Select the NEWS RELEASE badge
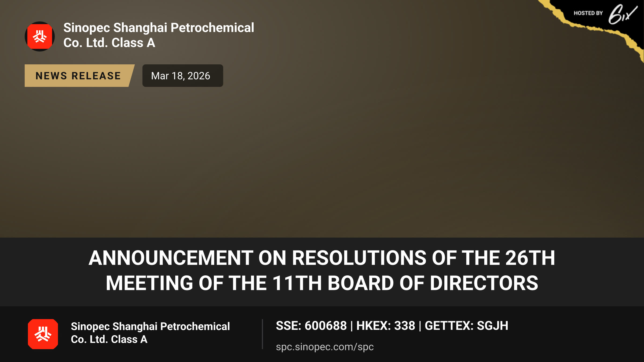The height and width of the screenshot is (362, 644). coord(79,76)
